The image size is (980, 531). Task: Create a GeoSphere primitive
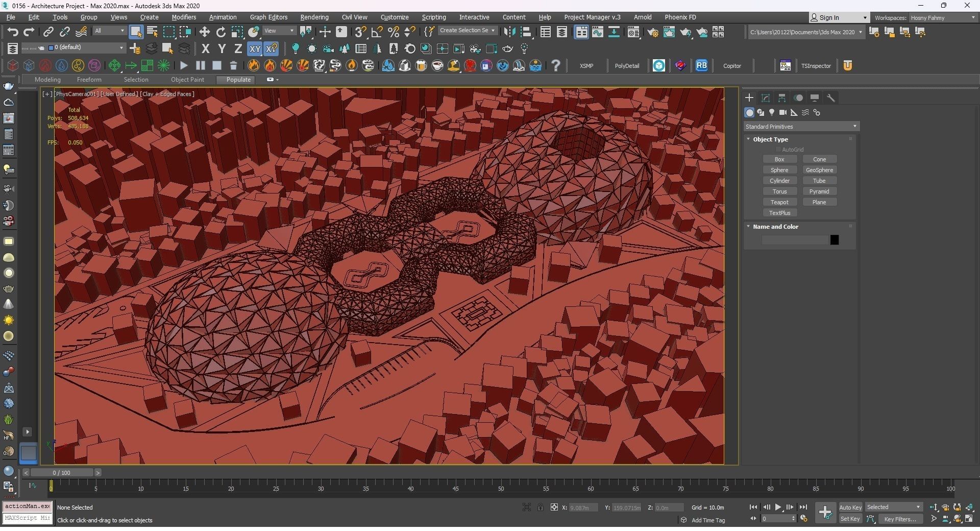(819, 170)
